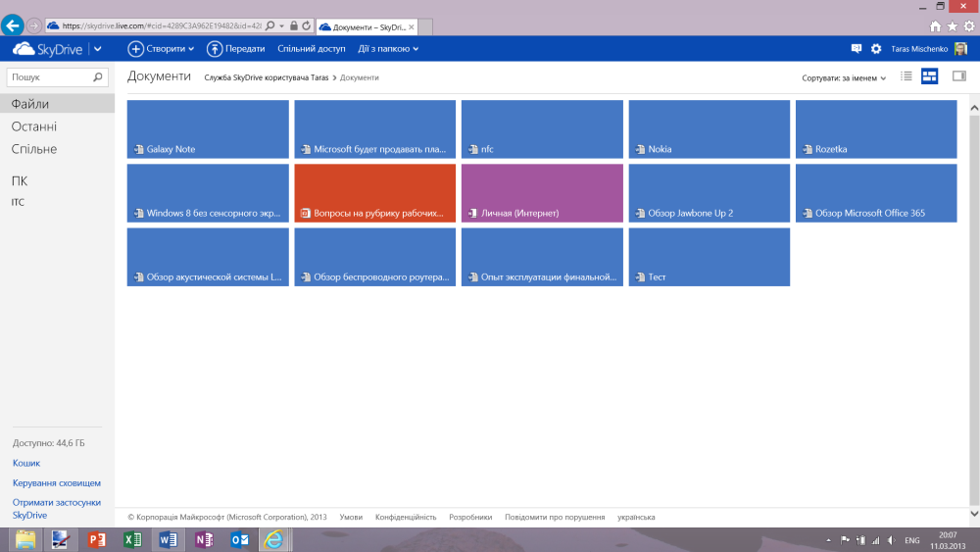Select Файли in the sidebar

(57, 104)
